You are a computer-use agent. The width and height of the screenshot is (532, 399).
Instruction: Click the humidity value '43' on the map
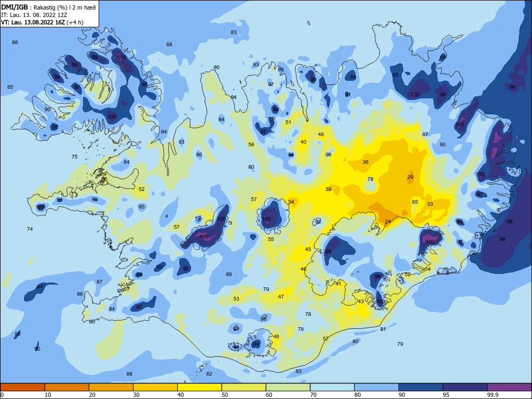(x=361, y=301)
